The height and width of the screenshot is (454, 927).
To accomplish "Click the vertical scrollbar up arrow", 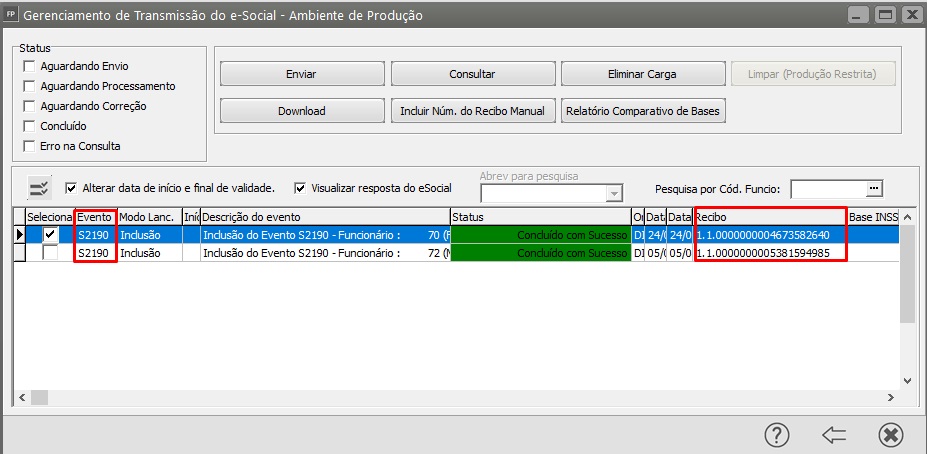I will click(x=907, y=215).
